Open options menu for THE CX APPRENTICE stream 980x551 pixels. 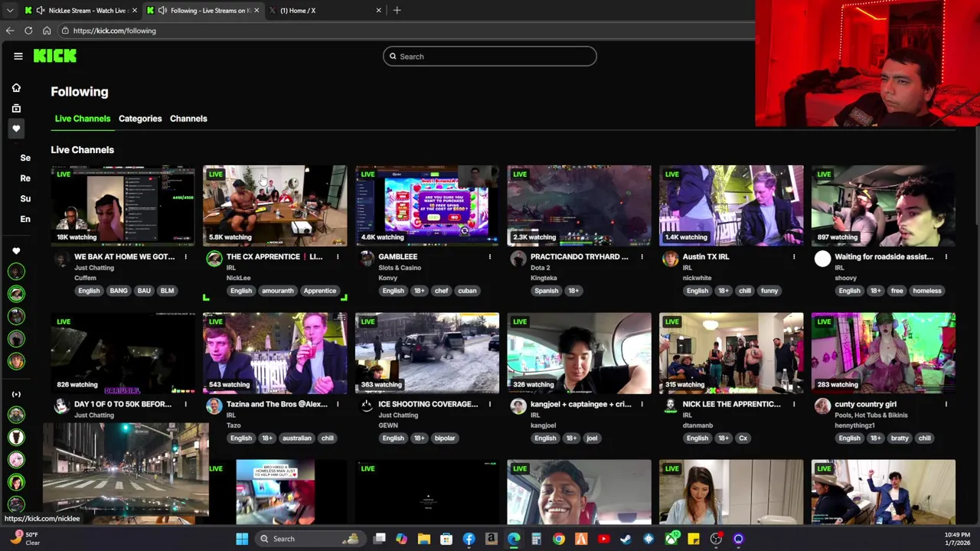click(338, 256)
